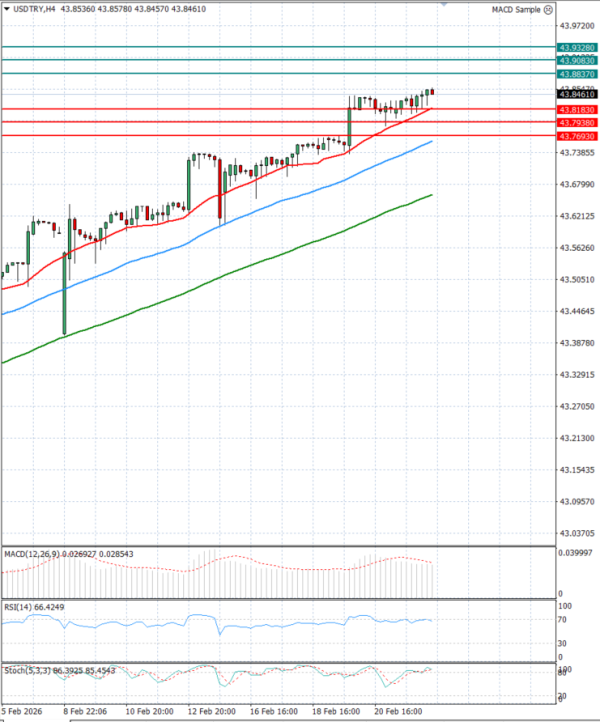
Task: Click the USDTRY,H4 symbol title
Action: click(35, 9)
